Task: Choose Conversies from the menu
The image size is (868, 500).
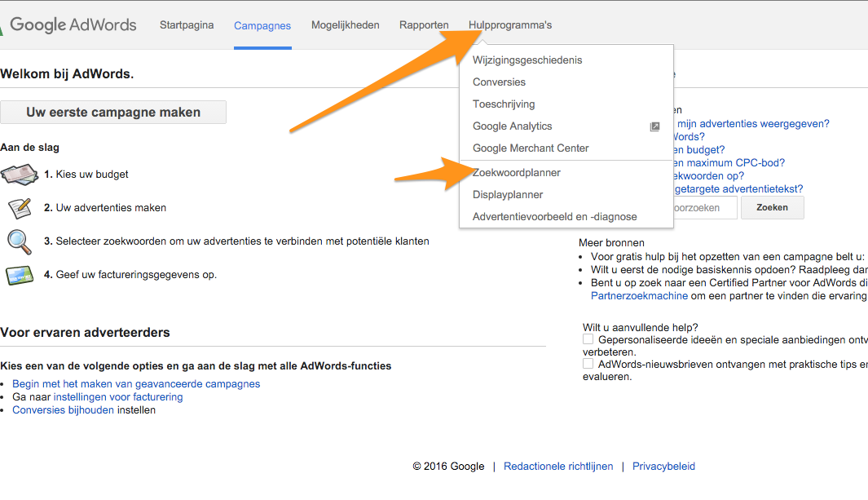Action: click(x=498, y=82)
